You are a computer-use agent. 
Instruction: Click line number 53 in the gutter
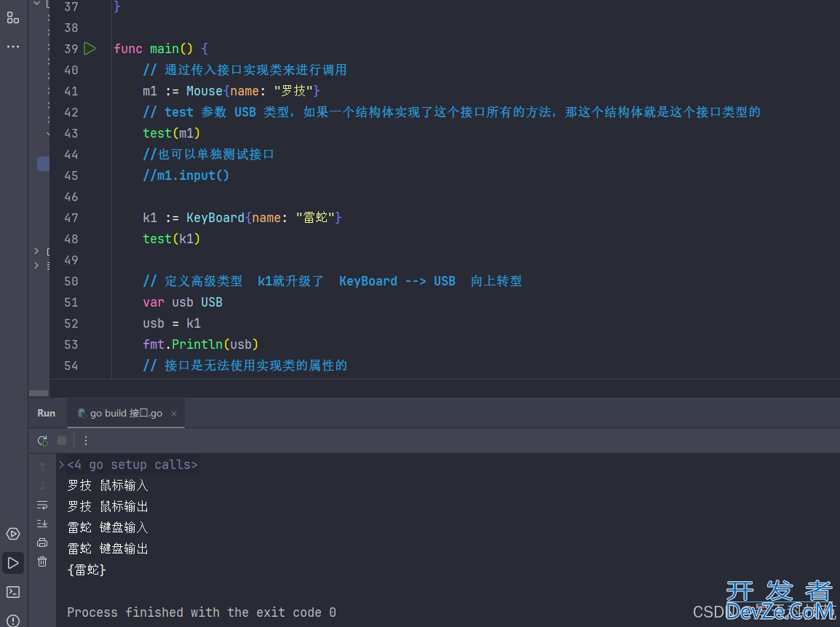point(71,344)
